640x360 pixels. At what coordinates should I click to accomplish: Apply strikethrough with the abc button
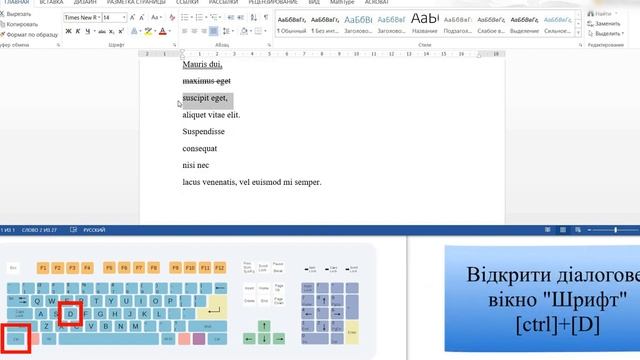[102, 31]
